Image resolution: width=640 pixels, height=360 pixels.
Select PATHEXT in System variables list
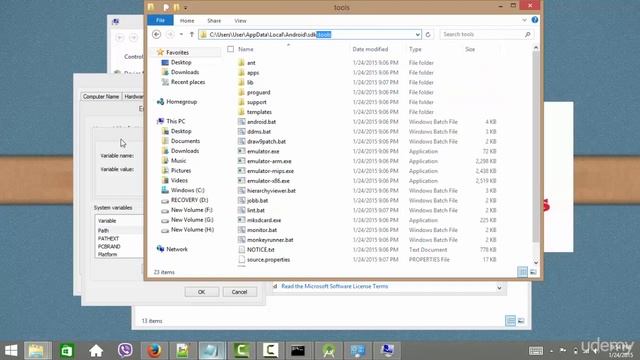[108, 238]
